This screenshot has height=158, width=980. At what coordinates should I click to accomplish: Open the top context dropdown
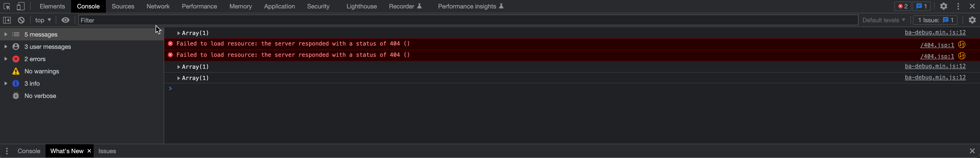pyautogui.click(x=43, y=20)
